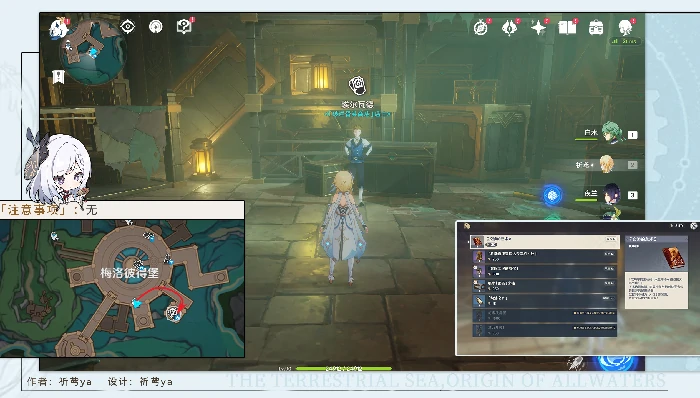Click the quest bookmark icon below minimap
The height and width of the screenshot is (398, 700).
pos(58,77)
